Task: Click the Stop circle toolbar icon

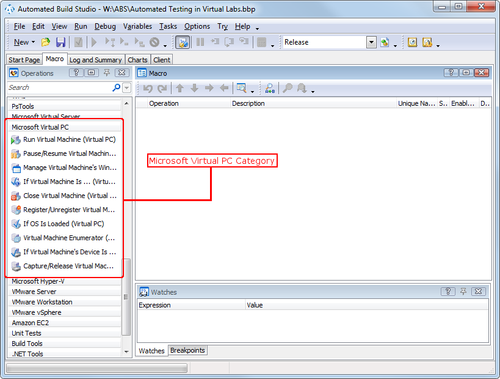Action: click(x=154, y=42)
